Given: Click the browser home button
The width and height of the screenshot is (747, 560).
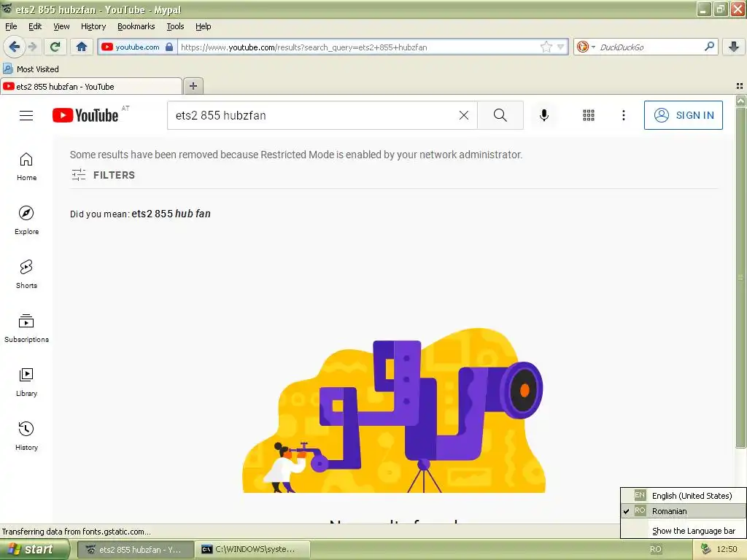Looking at the screenshot, I should pyautogui.click(x=82, y=47).
